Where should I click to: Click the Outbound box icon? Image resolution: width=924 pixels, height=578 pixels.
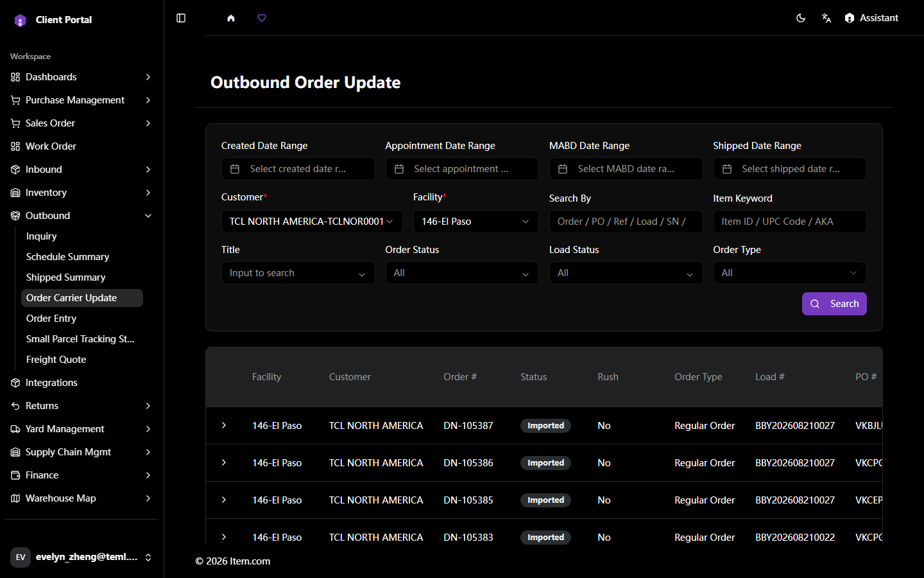click(15, 216)
